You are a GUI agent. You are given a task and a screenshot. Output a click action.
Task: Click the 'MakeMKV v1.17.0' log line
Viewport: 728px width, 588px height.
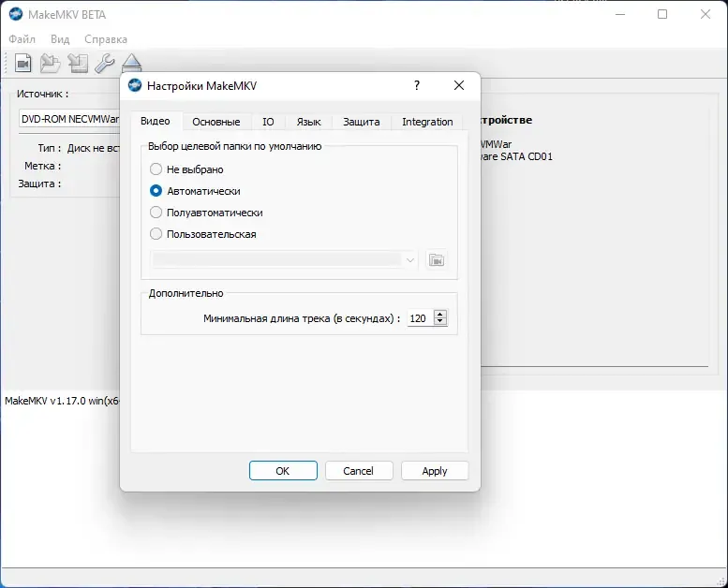pos(62,401)
